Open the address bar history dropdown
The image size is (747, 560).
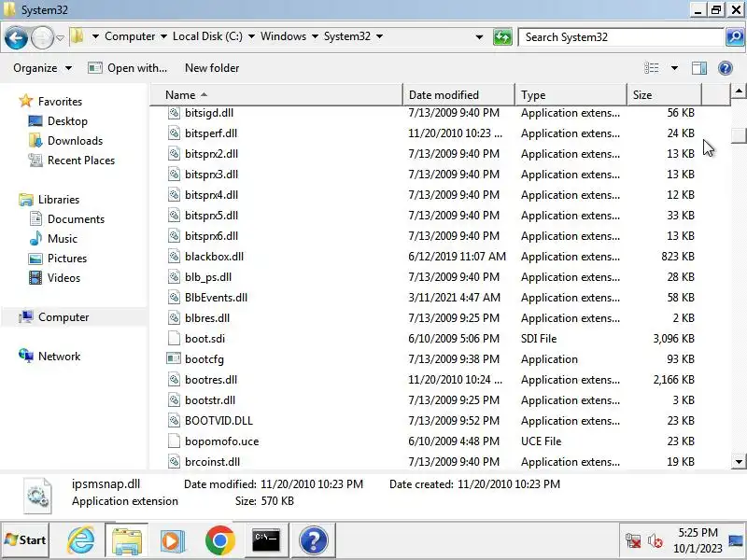(x=479, y=37)
